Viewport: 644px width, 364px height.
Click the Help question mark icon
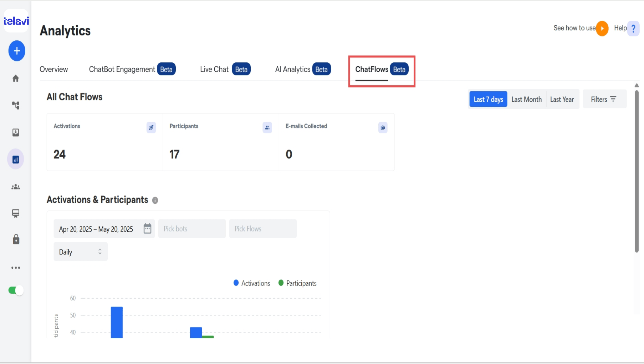point(633,28)
